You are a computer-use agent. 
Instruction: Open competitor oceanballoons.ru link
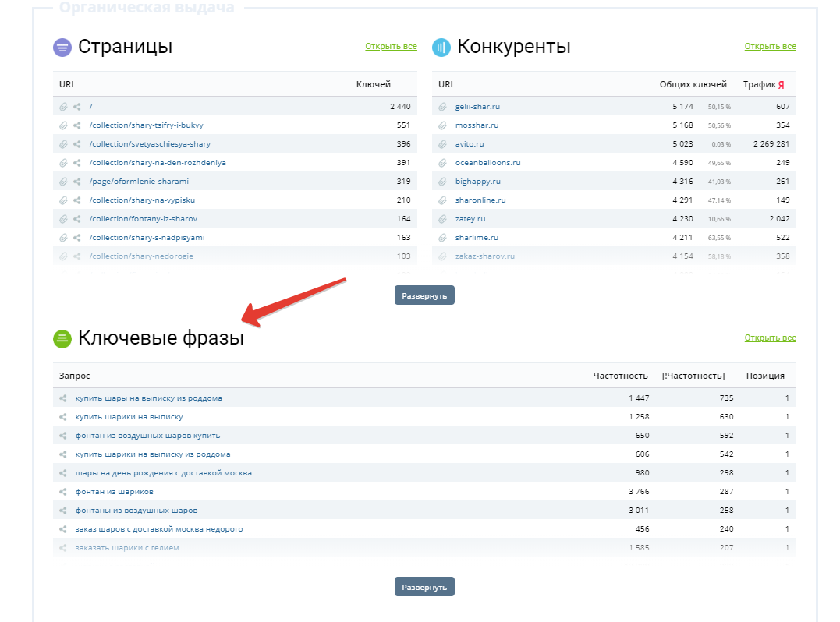(x=488, y=163)
